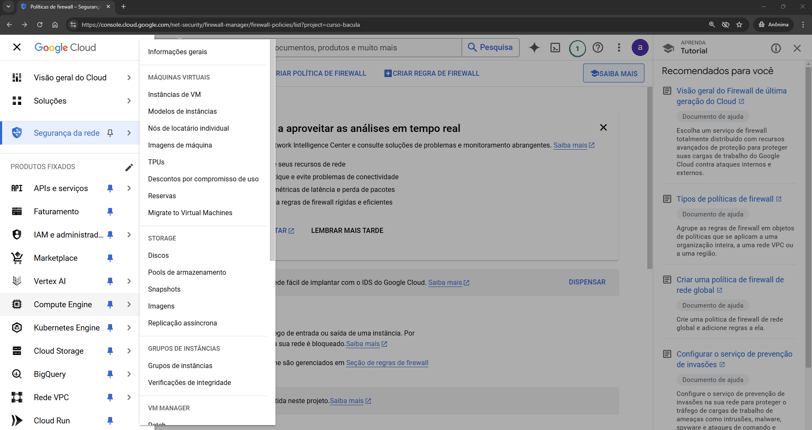Click the Compute Engine chip icon
The image size is (812, 430).
coord(17,304)
